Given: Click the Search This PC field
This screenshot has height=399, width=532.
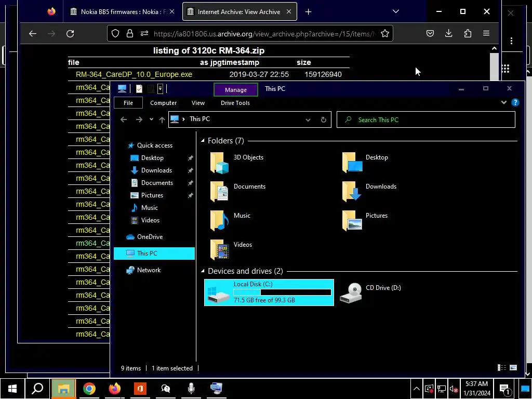Looking at the screenshot, I should coord(426,120).
